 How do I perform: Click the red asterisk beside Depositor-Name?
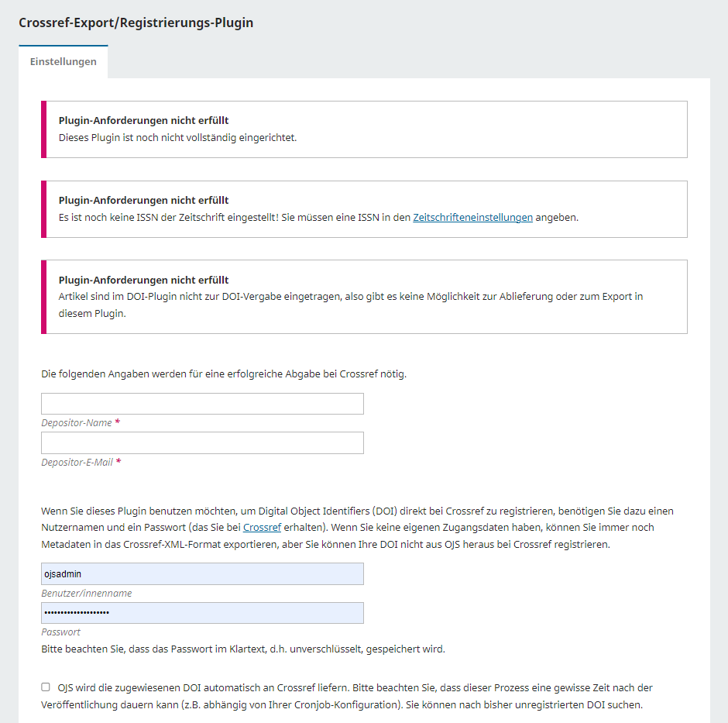(118, 423)
